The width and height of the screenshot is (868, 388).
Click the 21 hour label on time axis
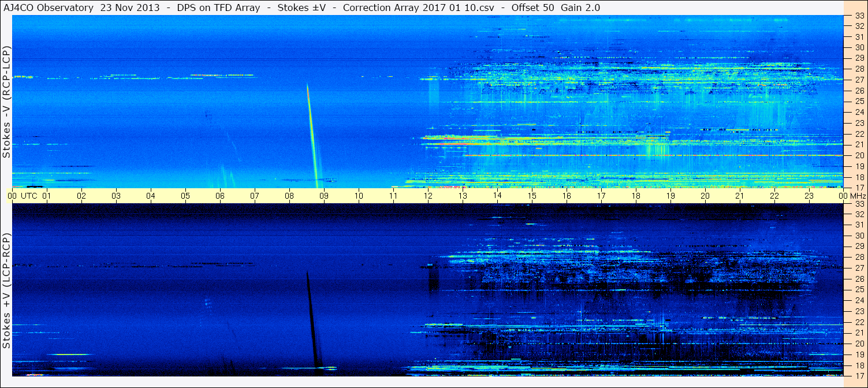pos(740,196)
